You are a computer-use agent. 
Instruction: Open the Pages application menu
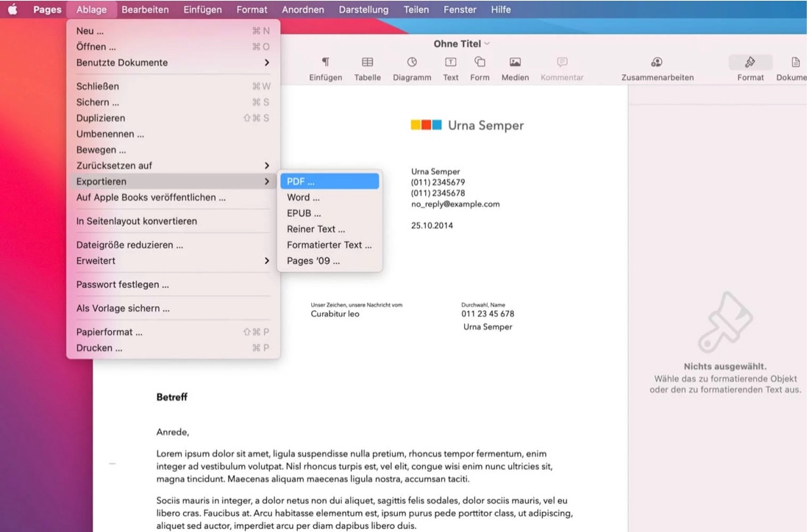click(47, 10)
